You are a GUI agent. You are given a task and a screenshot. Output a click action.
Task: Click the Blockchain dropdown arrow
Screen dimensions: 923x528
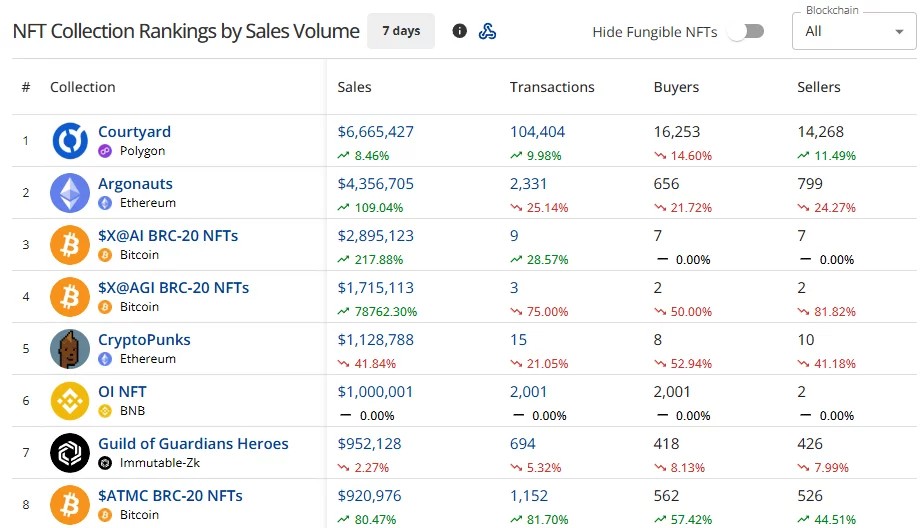coord(899,32)
